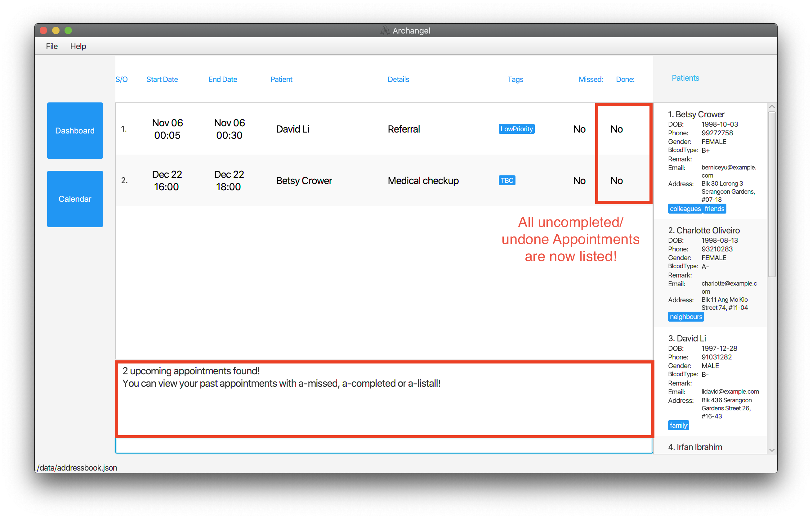Click Charlotte Oliveiro's phone number 93210283
The width and height of the screenshot is (812, 519).
point(717,249)
